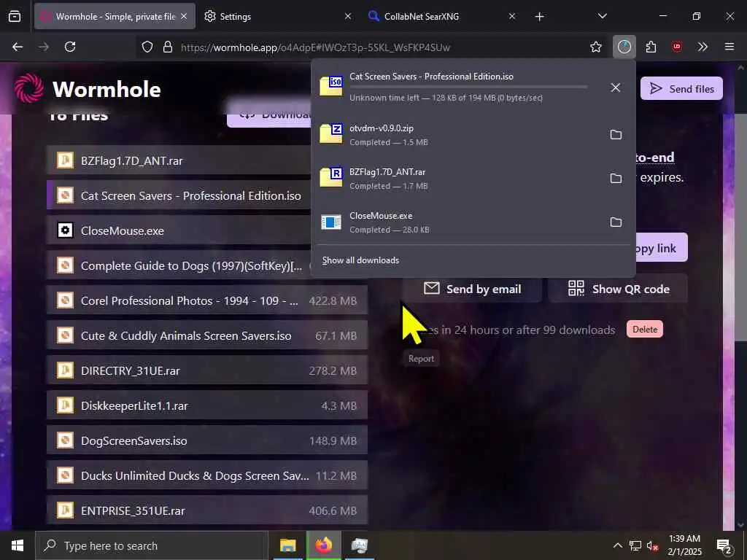Click the site padlock security icon
Screen dimensions: 747x560
click(167, 47)
